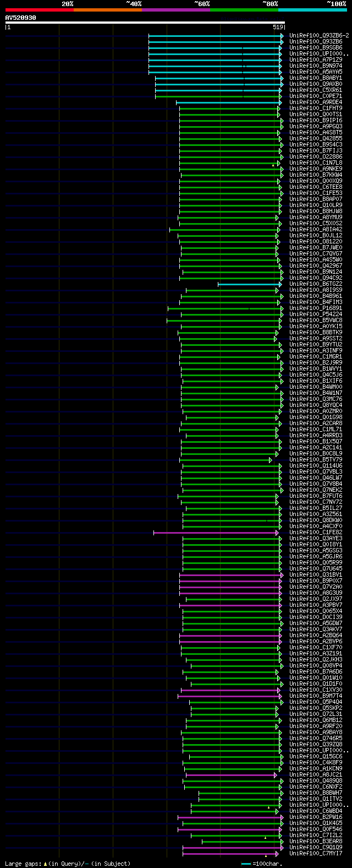Open hit UniRef100_P54224
Viewport: 352px width, 868px height.
click(316, 314)
